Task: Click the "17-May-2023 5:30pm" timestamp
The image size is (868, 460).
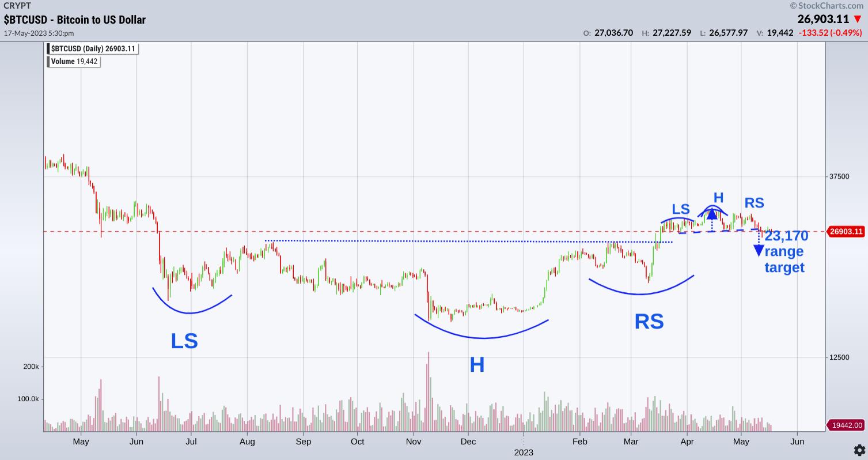Action: [x=39, y=33]
